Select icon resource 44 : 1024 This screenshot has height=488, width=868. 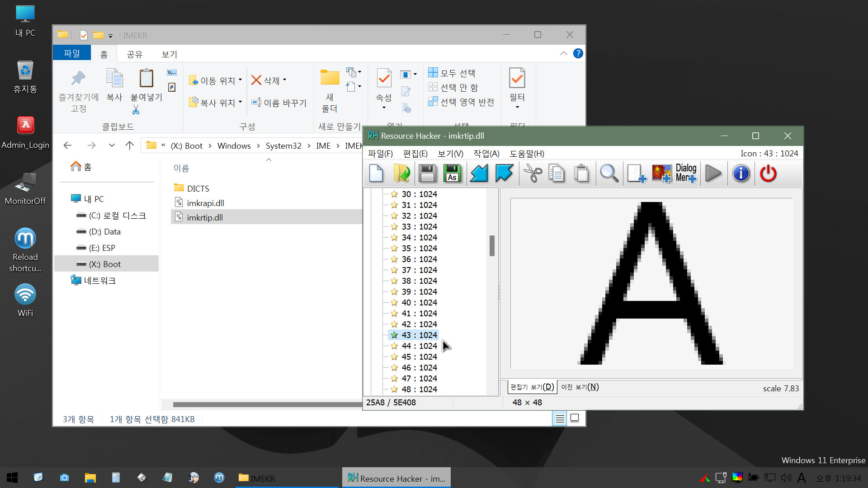[x=419, y=346]
